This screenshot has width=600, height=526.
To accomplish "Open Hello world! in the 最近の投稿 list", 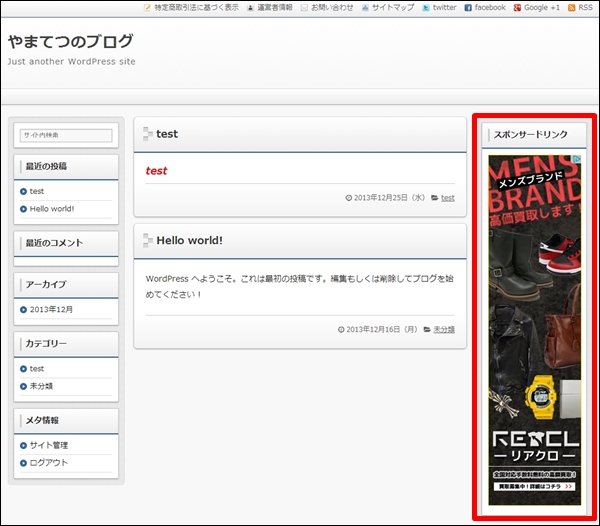I will [x=52, y=209].
